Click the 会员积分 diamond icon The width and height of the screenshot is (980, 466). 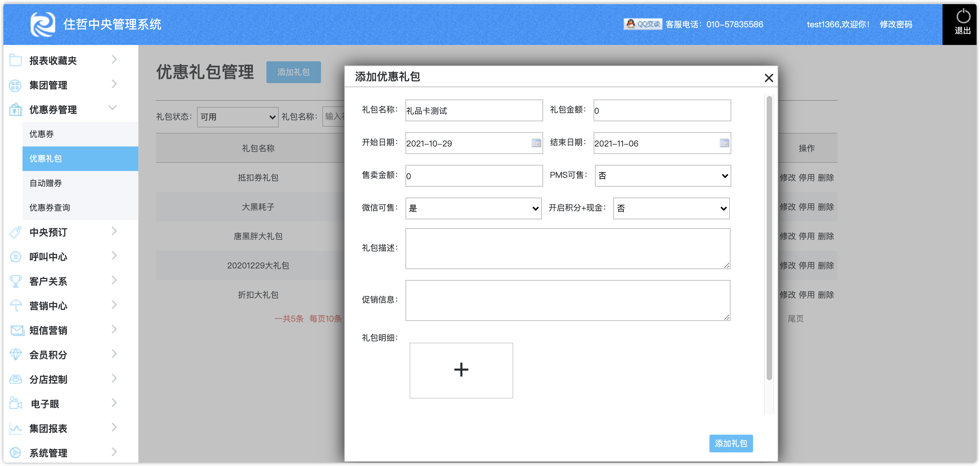click(15, 355)
